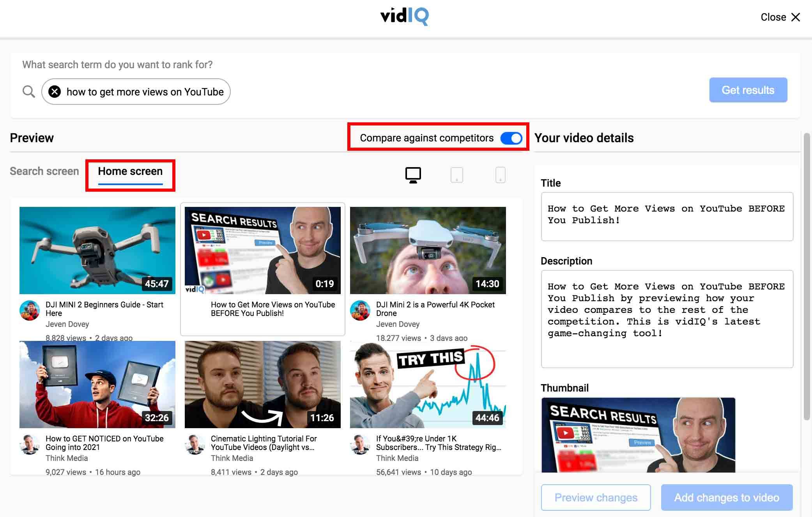Click the Description text area to edit
812x517 pixels.
tap(667, 318)
